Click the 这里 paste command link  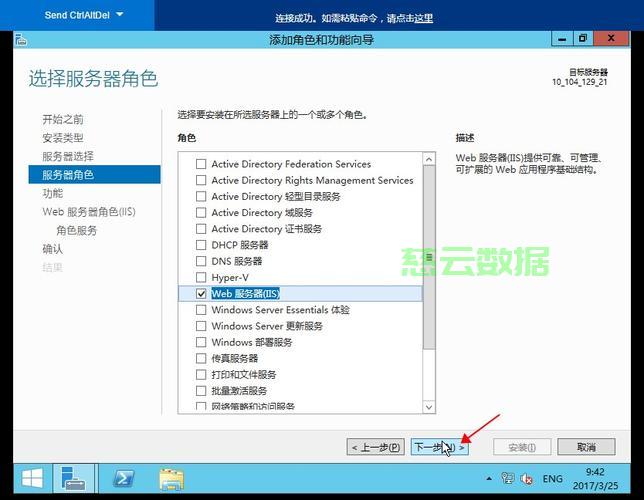click(423, 18)
